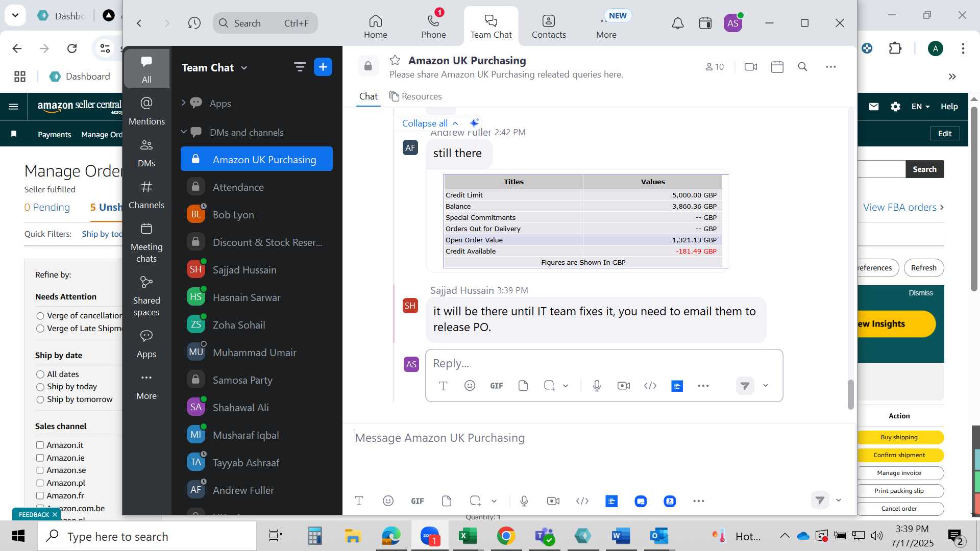Click the Confirm shipment button
Viewport: 980px width, 551px height.
(x=899, y=455)
